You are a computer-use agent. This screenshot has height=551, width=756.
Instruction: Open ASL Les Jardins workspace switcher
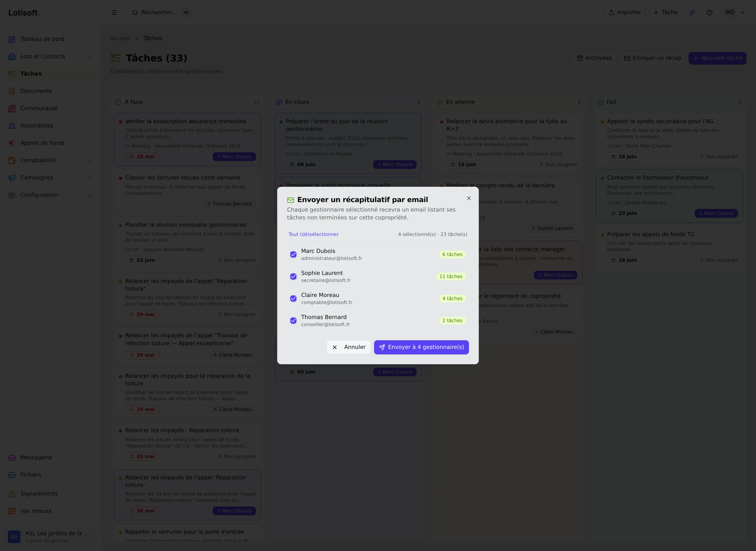pyautogui.click(x=50, y=537)
